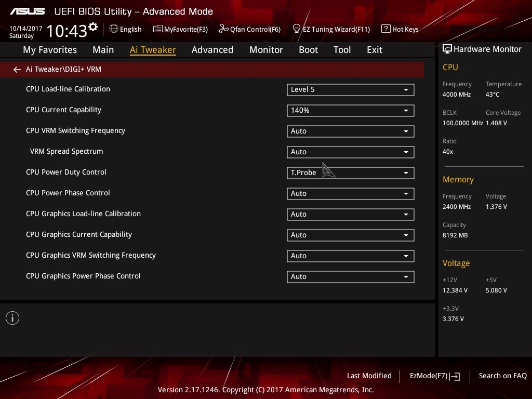This screenshot has height=399, width=532.
Task: Switch to the Advanced tab
Action: [x=212, y=50]
